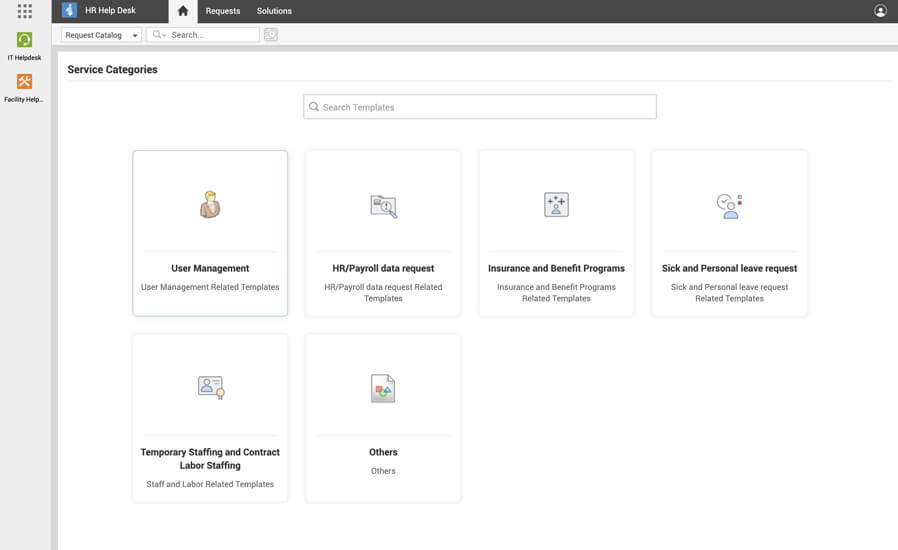
Task: Open the apps grid launcher
Action: (x=25, y=11)
